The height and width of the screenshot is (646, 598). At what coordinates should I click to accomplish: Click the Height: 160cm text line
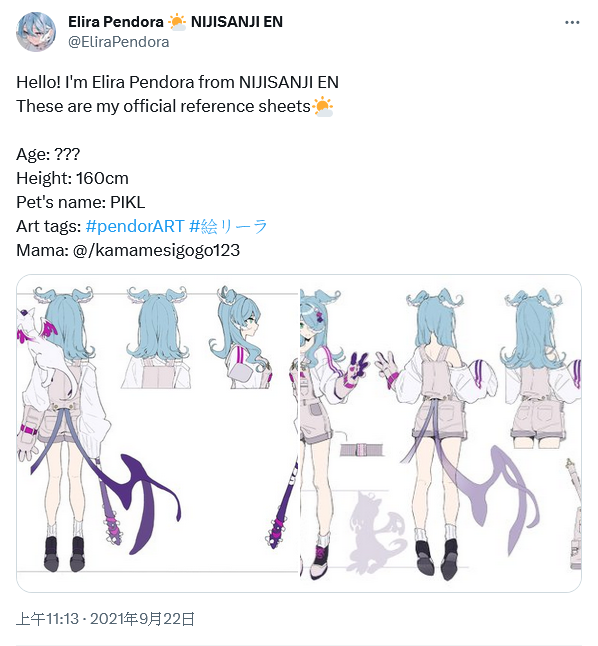click(73, 178)
